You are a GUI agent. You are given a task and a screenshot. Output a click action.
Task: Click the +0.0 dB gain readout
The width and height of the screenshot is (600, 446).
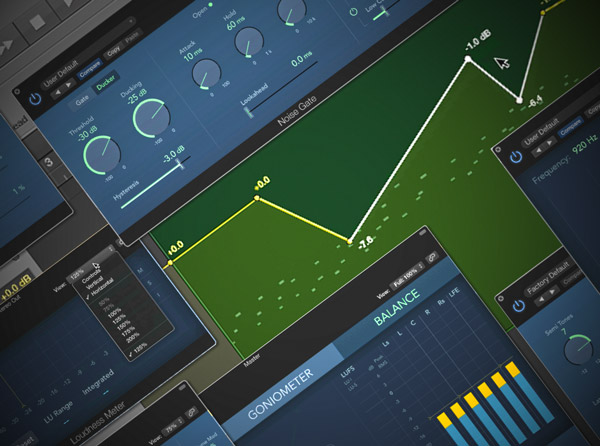pos(16,290)
